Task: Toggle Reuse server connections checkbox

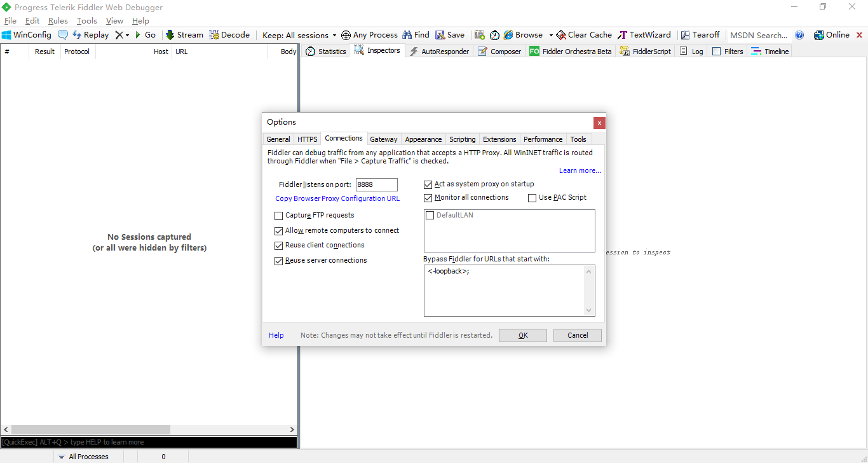Action: [x=278, y=261]
